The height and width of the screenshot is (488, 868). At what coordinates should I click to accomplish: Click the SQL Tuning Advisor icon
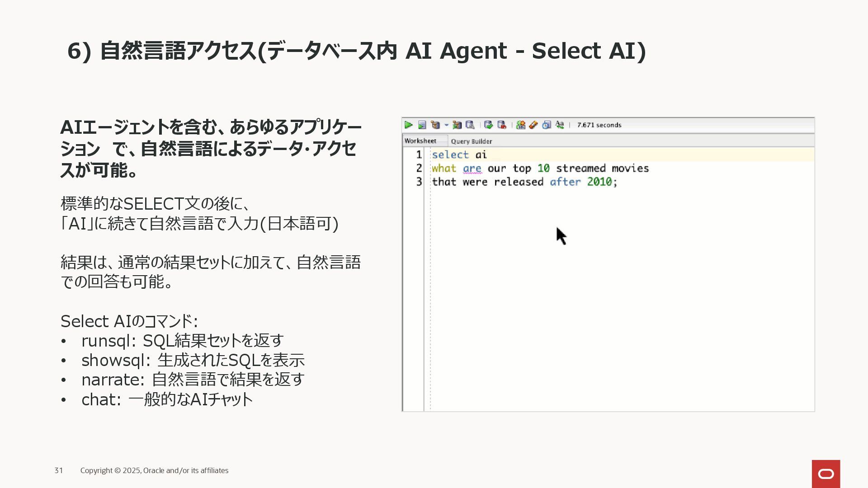tap(470, 125)
